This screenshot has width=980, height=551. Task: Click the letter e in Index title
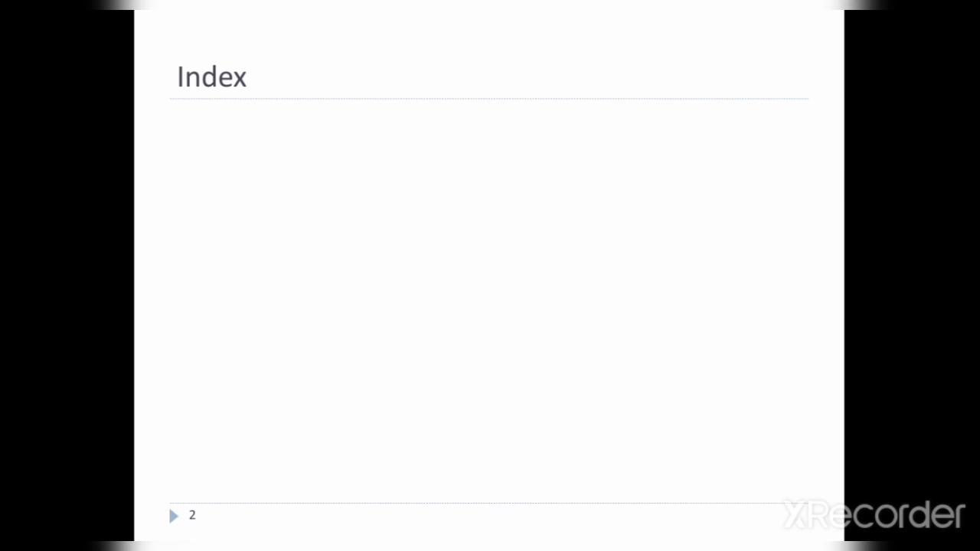click(x=224, y=80)
